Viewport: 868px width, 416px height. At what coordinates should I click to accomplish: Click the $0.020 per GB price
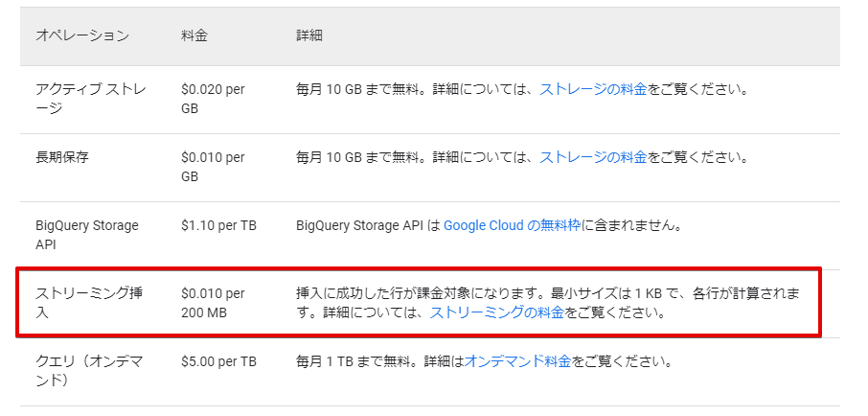click(213, 99)
